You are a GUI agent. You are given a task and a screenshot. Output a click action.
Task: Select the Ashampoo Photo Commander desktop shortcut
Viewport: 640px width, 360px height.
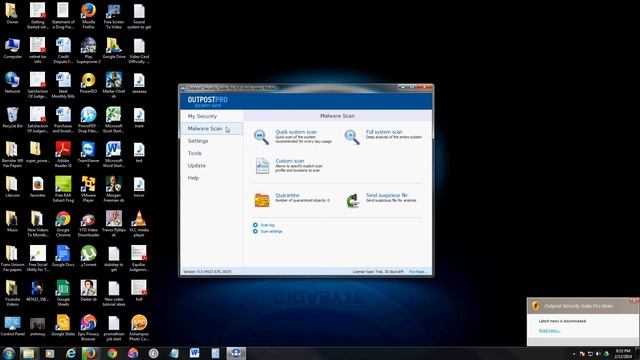pyautogui.click(x=139, y=328)
